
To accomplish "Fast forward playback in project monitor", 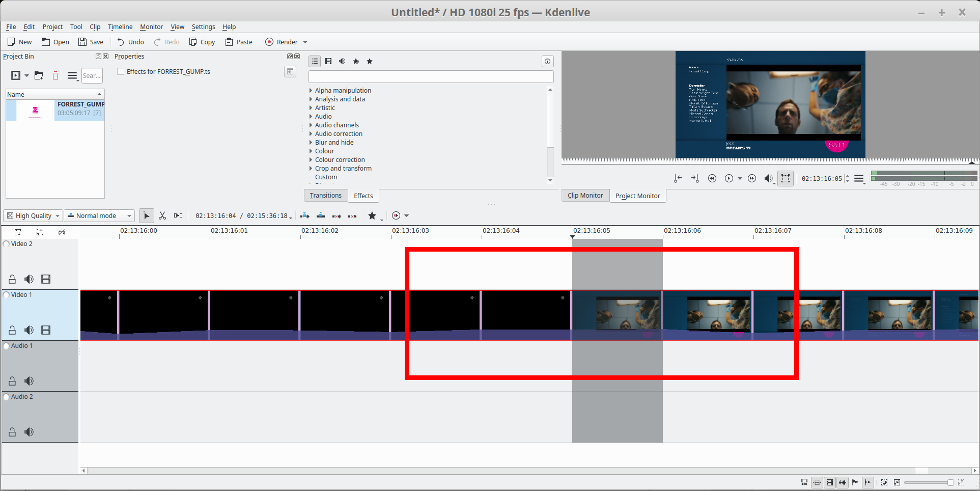I will [752, 178].
